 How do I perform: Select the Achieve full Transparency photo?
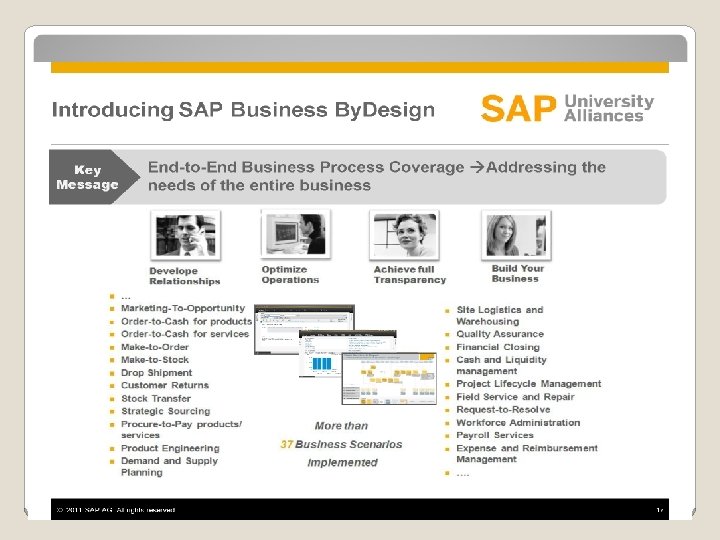pos(405,235)
